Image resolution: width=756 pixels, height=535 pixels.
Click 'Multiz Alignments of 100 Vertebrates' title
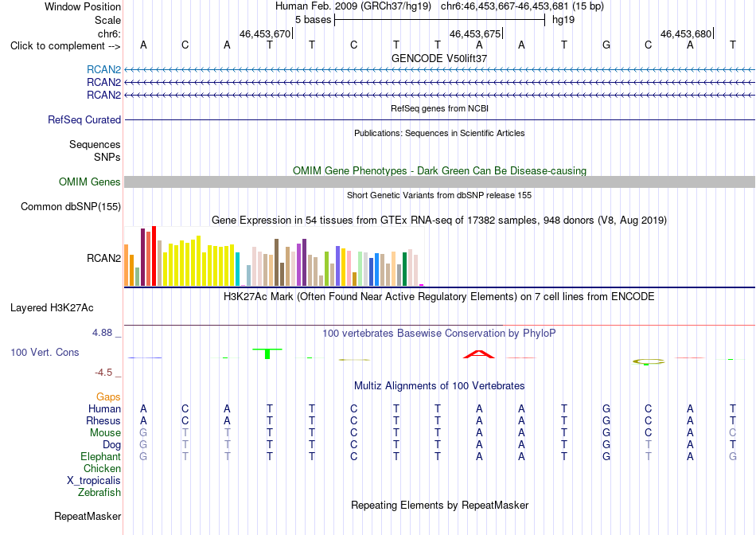(439, 386)
